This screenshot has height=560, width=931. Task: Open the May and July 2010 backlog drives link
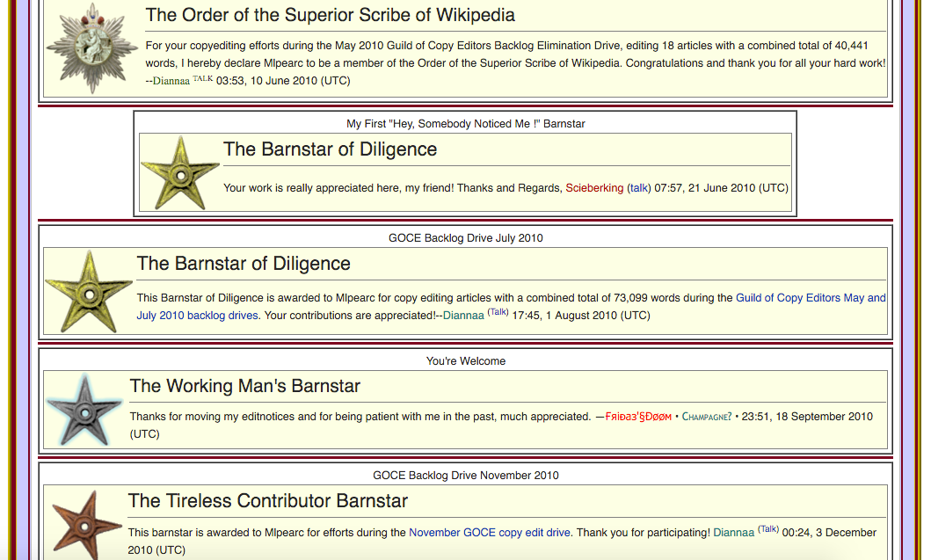click(x=512, y=307)
